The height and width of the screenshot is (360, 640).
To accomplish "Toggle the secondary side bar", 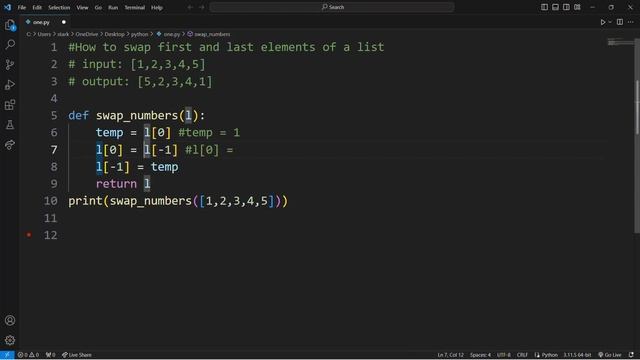I will (x=566, y=7).
